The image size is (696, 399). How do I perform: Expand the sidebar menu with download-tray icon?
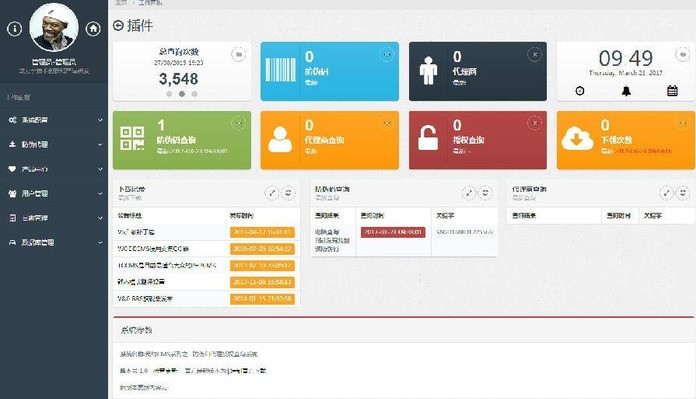[54, 144]
